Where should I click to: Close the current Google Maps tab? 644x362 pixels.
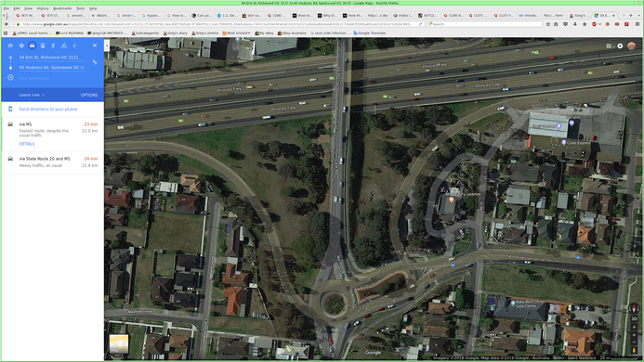click(x=613, y=16)
